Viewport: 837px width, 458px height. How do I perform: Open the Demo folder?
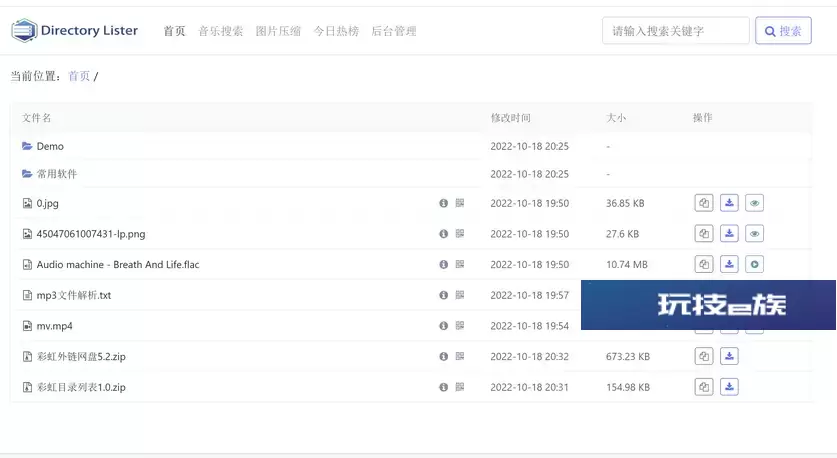point(50,146)
